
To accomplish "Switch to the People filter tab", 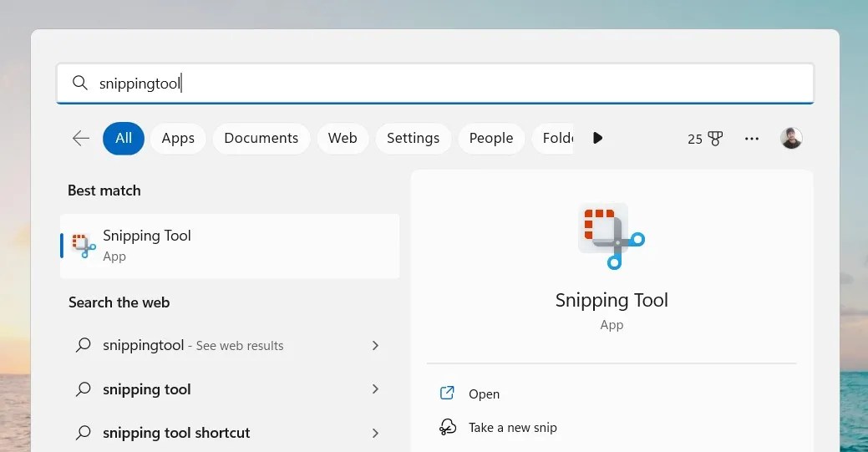I will click(491, 138).
